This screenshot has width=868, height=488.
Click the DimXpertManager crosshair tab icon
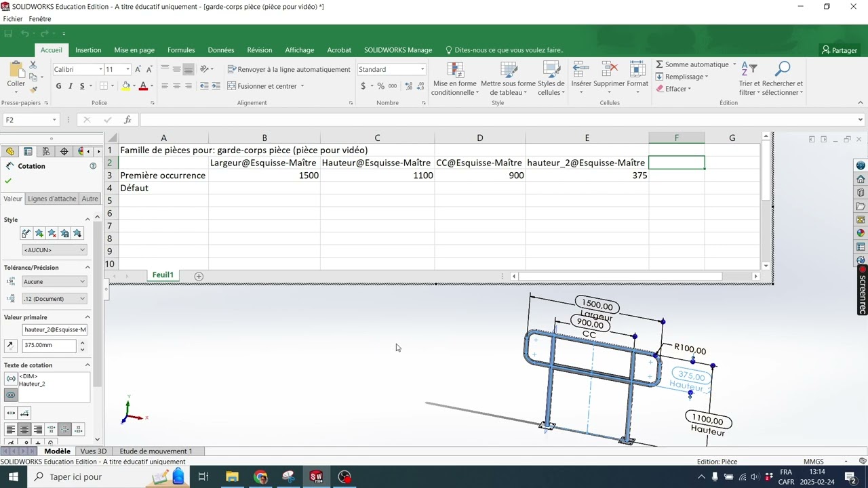(x=64, y=151)
